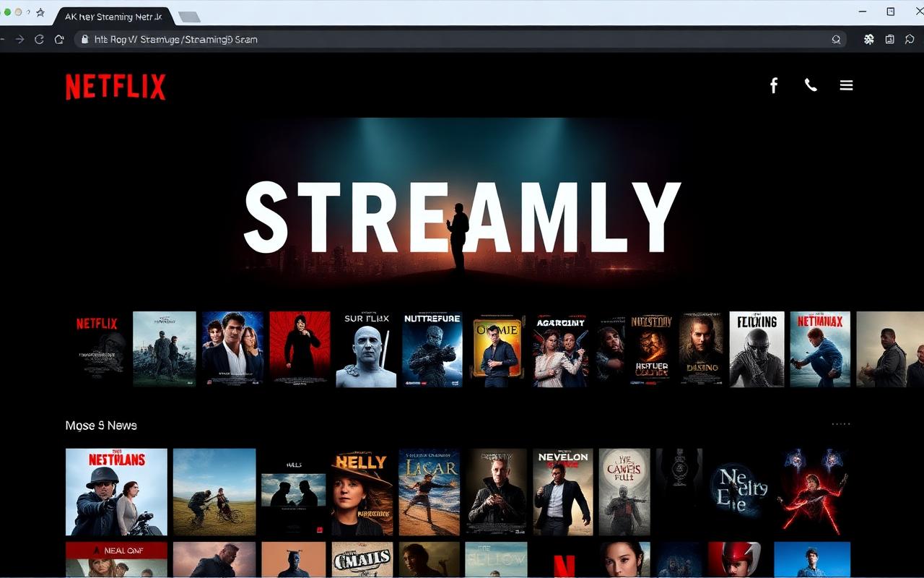Go forward with the browser arrow
Viewport: 924px width, 578px height.
pyautogui.click(x=20, y=40)
